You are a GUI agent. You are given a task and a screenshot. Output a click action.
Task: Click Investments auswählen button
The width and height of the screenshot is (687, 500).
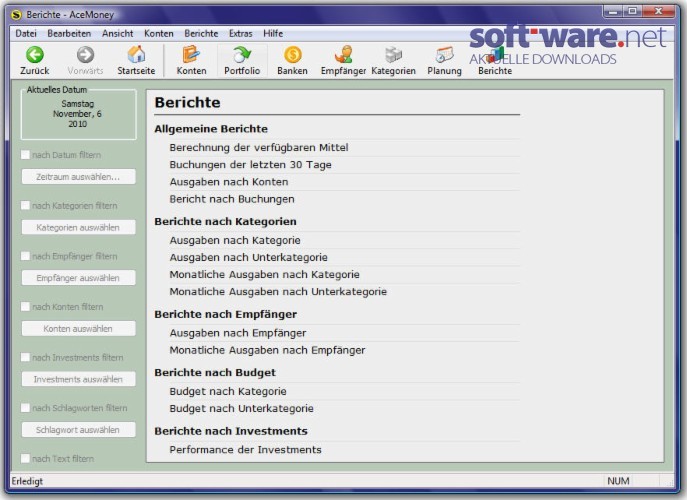tap(78, 379)
